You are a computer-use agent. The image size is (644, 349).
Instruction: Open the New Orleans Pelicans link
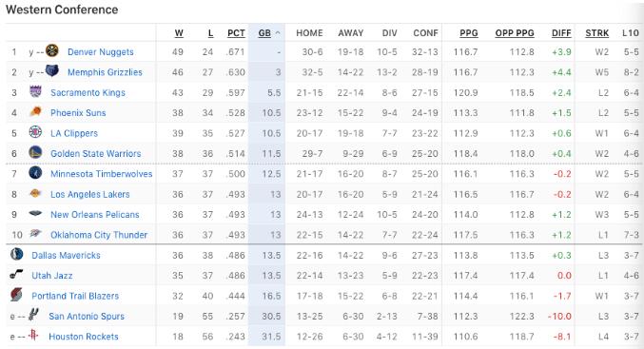coord(95,215)
